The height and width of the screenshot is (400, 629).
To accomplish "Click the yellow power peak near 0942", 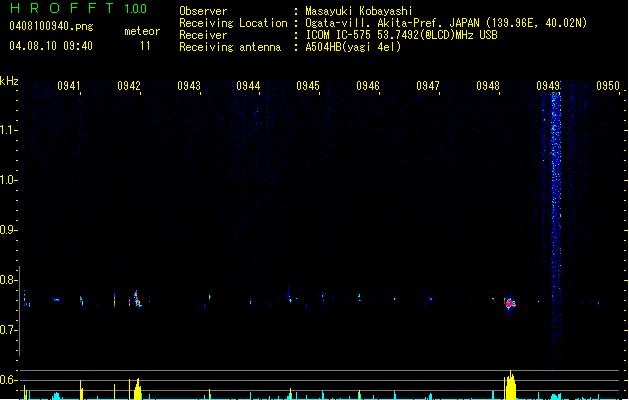I will pyautogui.click(x=137, y=389).
